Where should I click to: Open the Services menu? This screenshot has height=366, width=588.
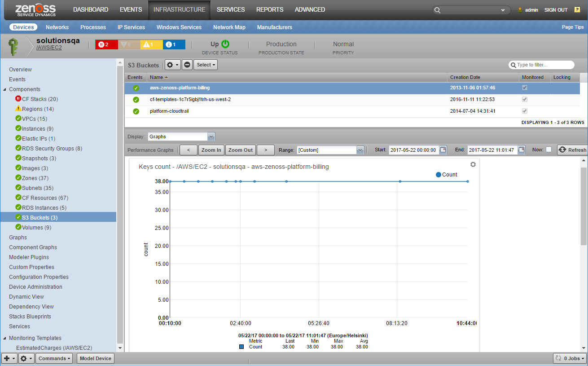tap(231, 9)
